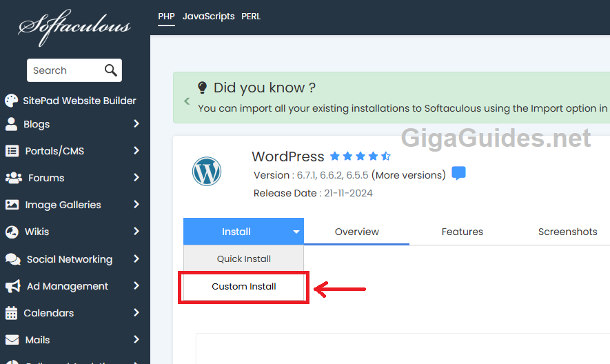Open the Ad Management label
The image size is (610, 364).
click(x=68, y=286)
